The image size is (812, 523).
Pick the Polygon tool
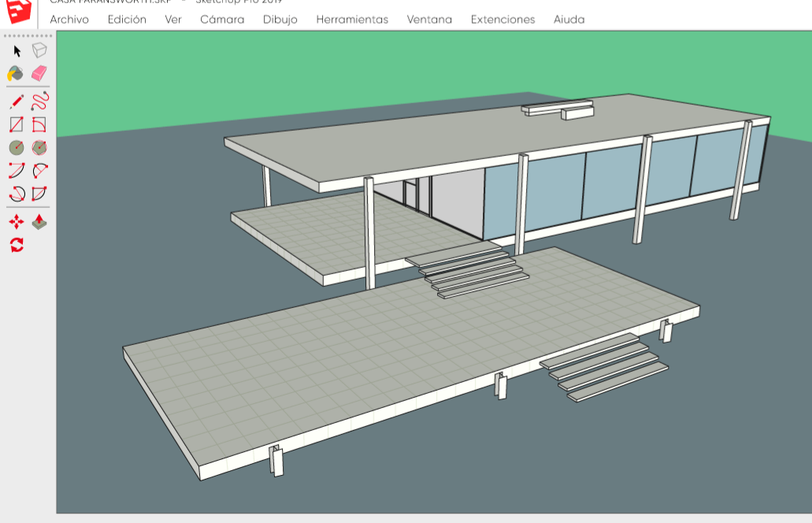39,147
